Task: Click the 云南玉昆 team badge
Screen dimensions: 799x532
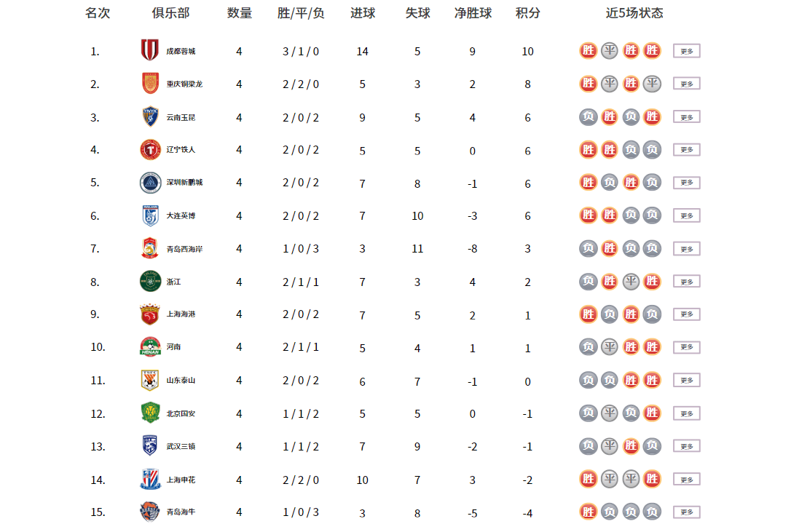Action: pos(150,117)
